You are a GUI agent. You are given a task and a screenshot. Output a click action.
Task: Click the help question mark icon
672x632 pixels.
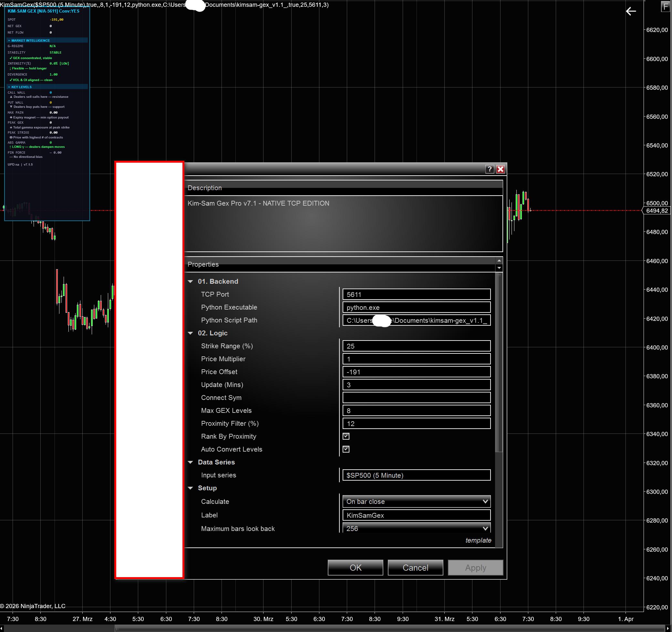[x=489, y=169]
